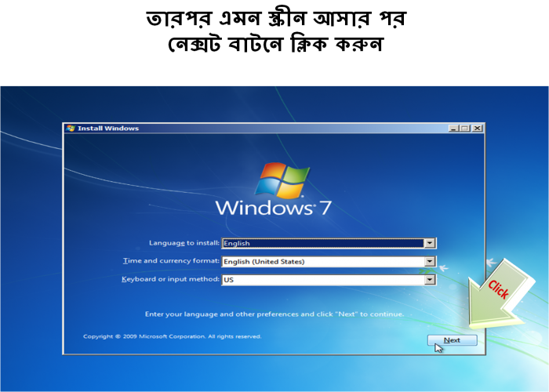Image resolution: width=549 pixels, height=392 pixels.
Task: Maximize the Install Windows window
Action: click(x=465, y=129)
